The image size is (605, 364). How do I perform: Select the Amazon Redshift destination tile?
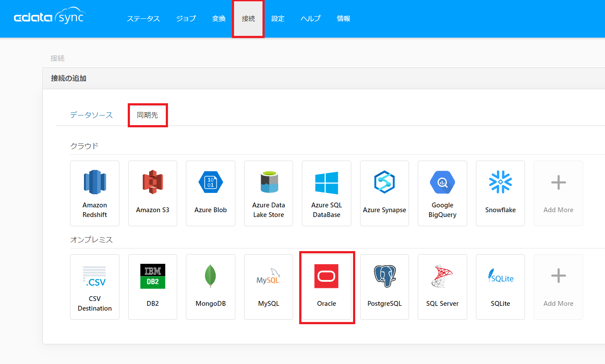point(94,193)
